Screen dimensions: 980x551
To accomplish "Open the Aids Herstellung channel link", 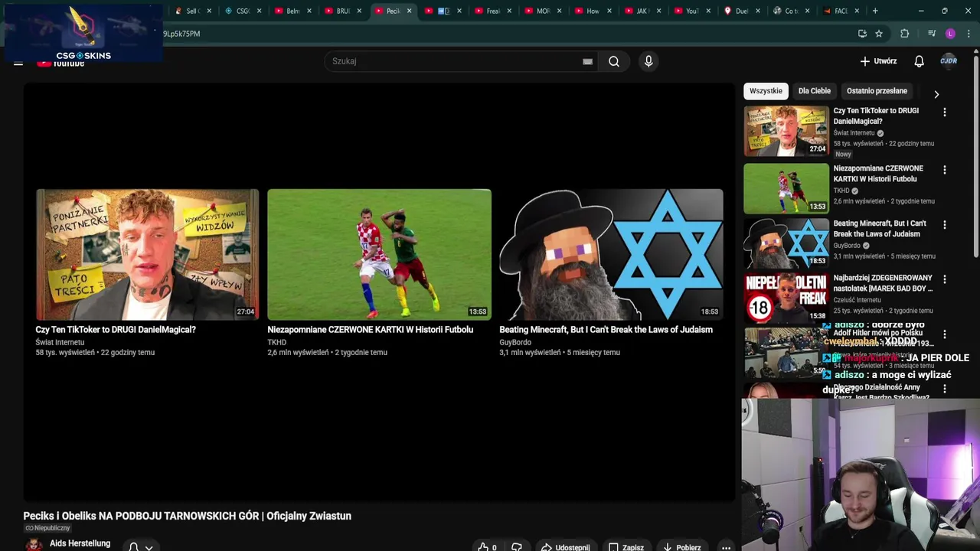I will point(80,543).
